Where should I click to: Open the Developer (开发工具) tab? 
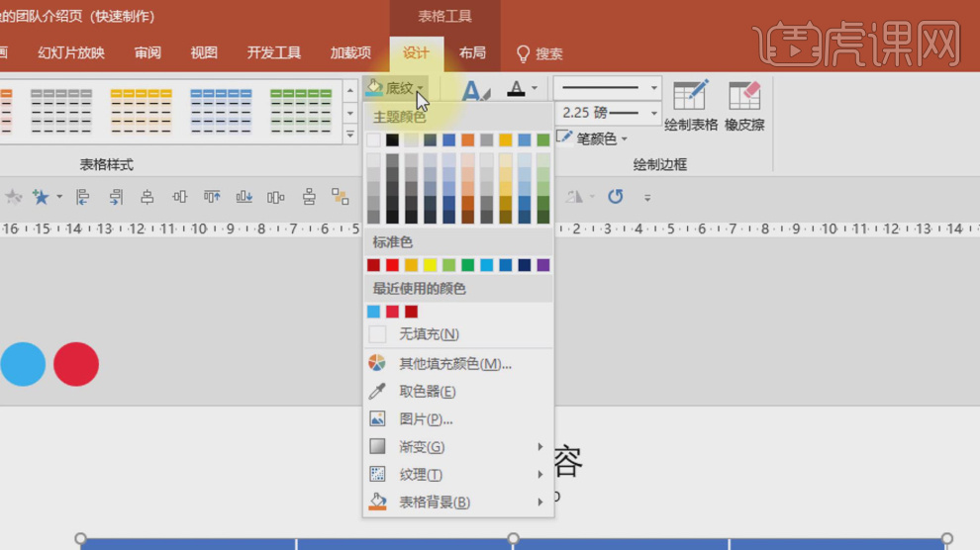(274, 53)
